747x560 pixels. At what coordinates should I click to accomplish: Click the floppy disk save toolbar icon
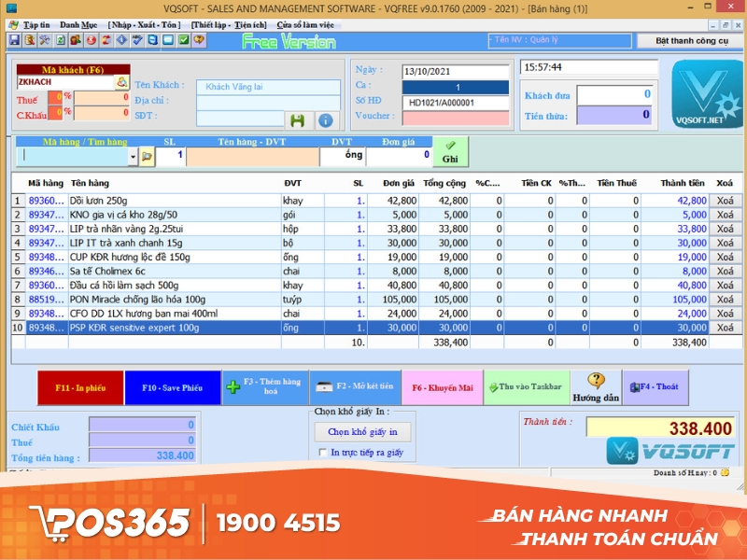pos(15,40)
